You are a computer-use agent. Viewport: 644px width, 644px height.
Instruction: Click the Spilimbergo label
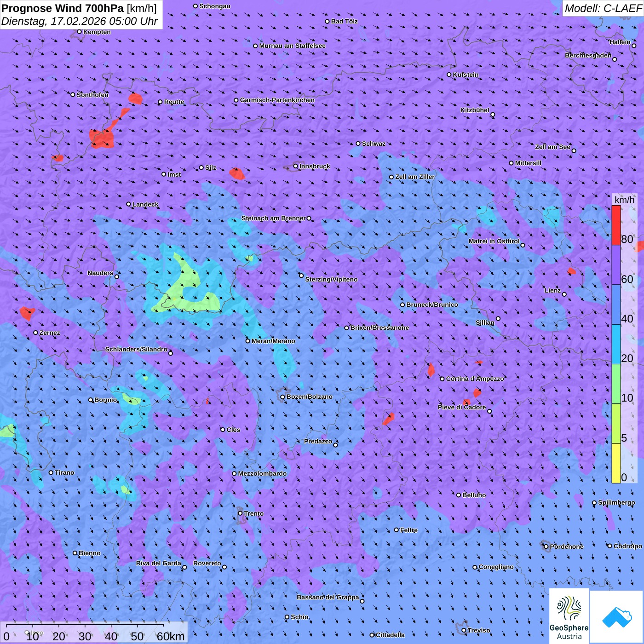[x=616, y=502]
